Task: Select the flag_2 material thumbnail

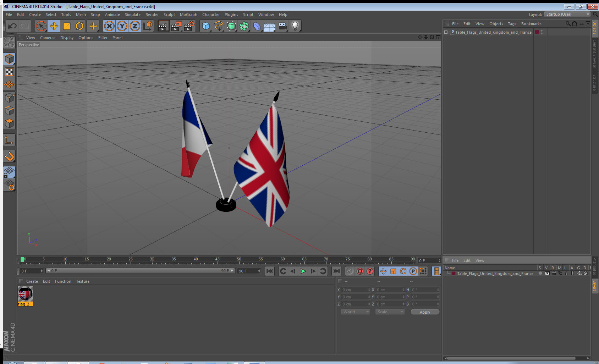Action: point(25,294)
